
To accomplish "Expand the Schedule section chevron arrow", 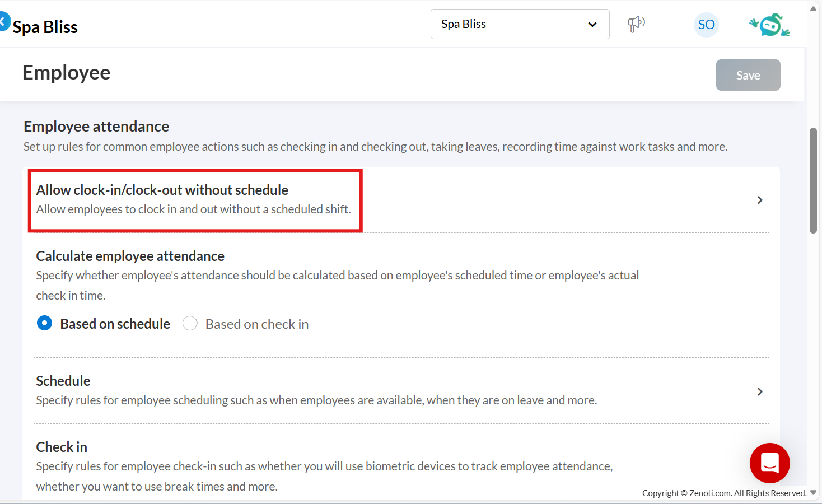I will coord(760,391).
